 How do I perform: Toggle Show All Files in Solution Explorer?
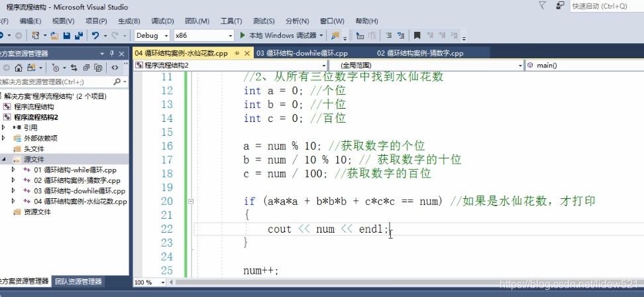[x=98, y=68]
